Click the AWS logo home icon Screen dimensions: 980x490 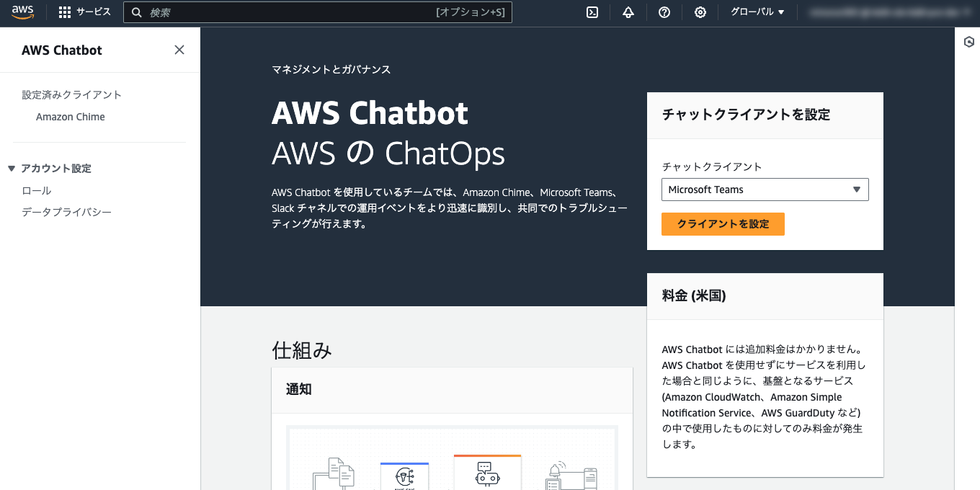click(x=22, y=12)
